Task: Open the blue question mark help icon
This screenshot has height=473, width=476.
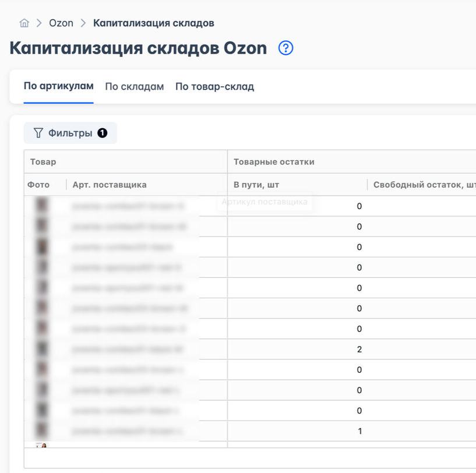Action: click(x=285, y=48)
